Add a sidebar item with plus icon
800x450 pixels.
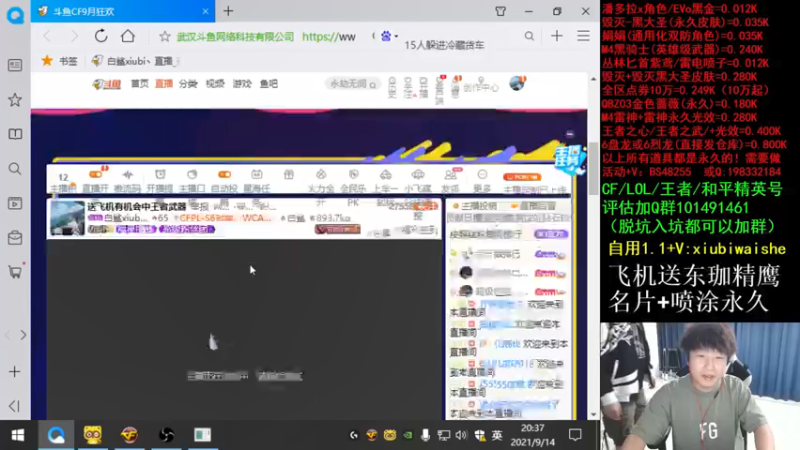(14, 371)
